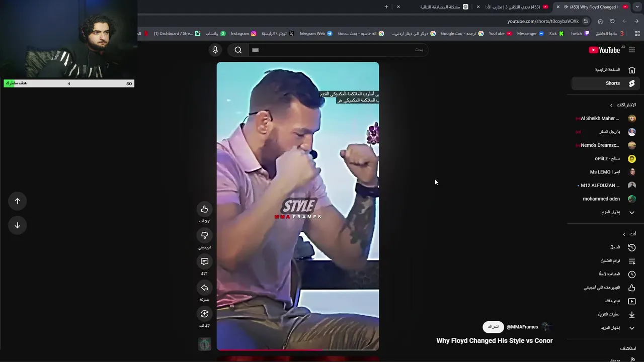The width and height of the screenshot is (644, 362).
Task: Switch to the مشكلة المصادفة الثنائية tab
Action: [434, 7]
